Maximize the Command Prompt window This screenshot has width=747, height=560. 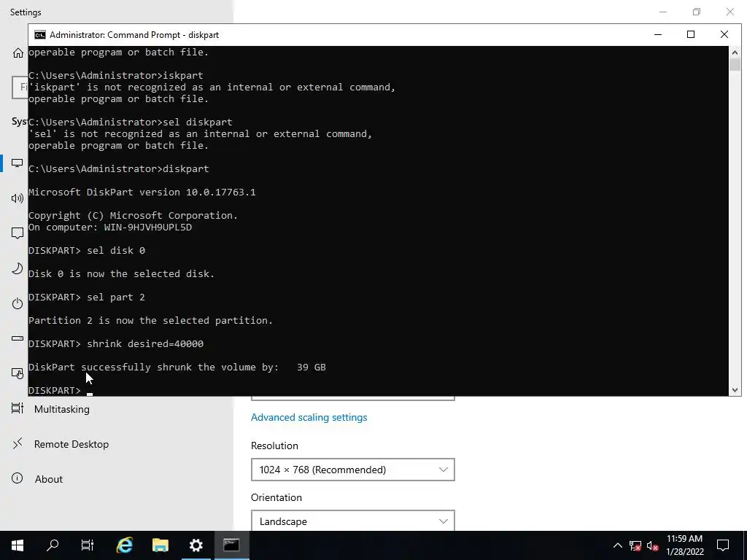[x=691, y=34]
